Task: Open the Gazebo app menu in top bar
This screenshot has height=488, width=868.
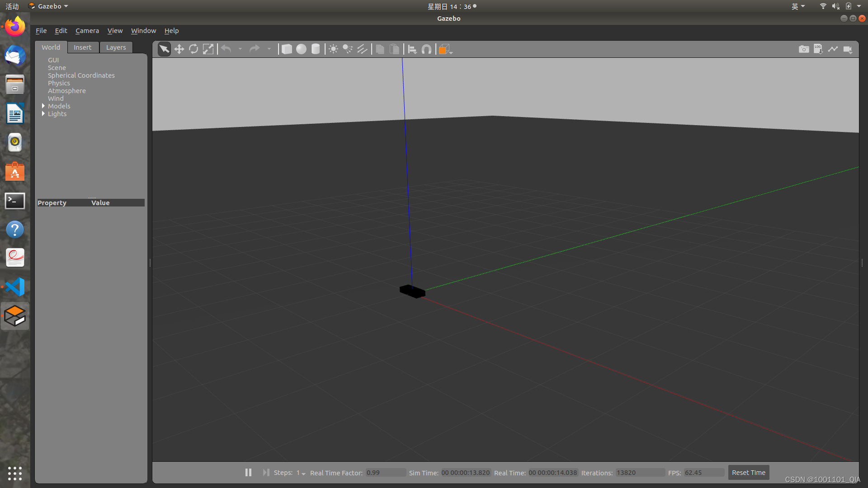Action: 48,6
